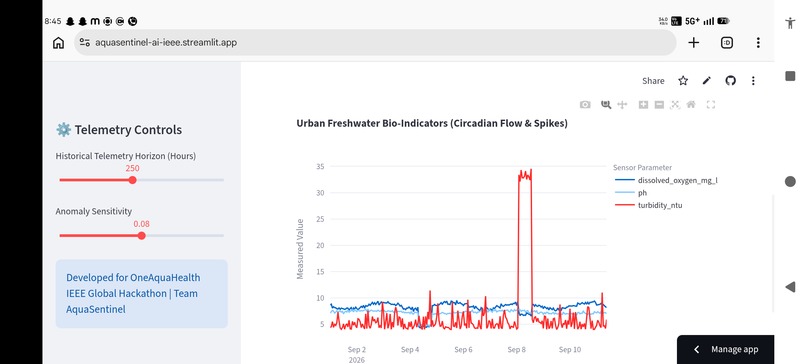Toggle ph legend trace
Screen dimensions: 806x364
coord(631,193)
